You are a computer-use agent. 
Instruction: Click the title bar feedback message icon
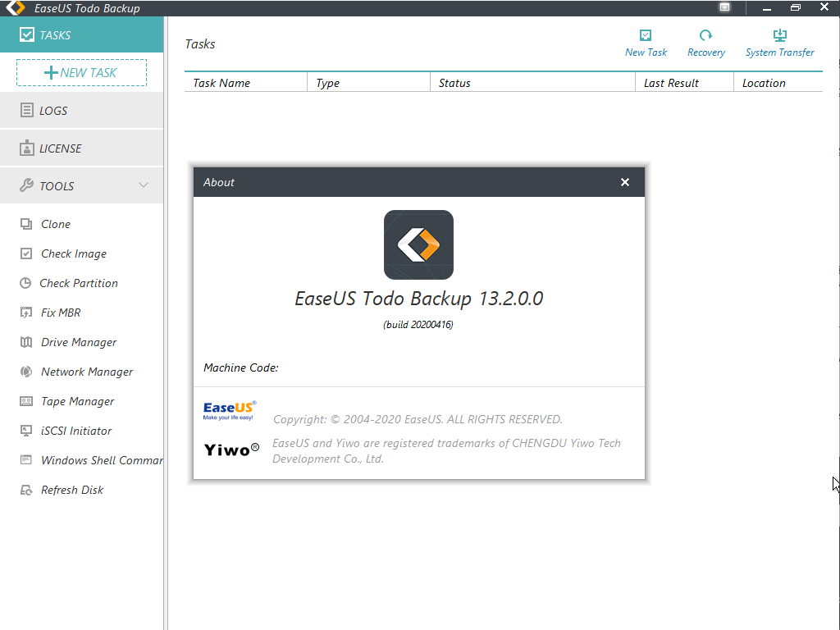pos(724,7)
